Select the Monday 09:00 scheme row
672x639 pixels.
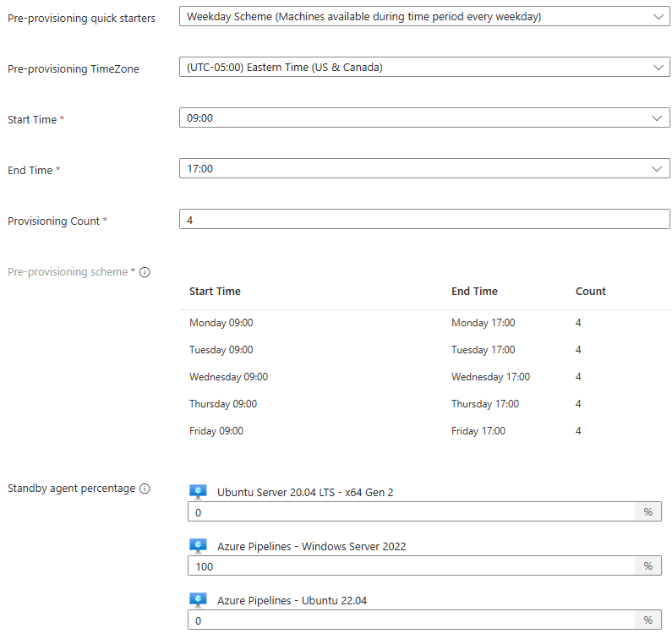coord(221,323)
